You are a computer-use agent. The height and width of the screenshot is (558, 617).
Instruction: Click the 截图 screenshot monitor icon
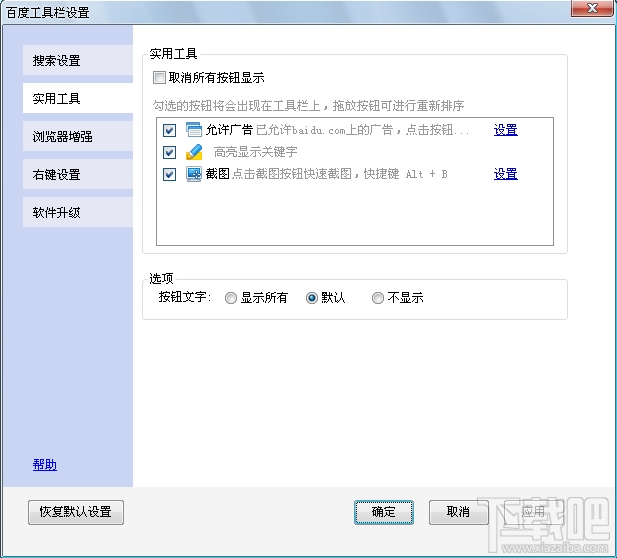tap(194, 174)
